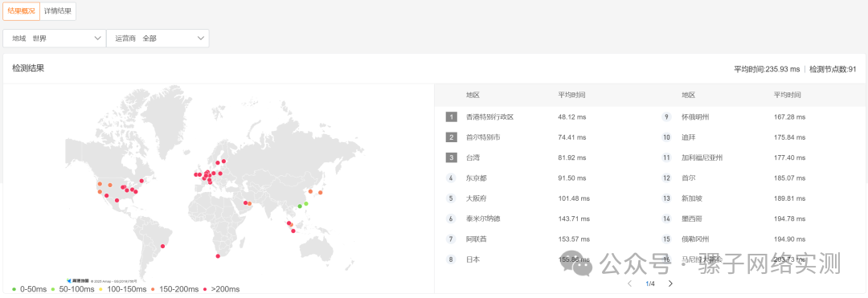This screenshot has height=298, width=868.
Task: Click rank 12 badge for 首尔
Action: [x=667, y=178]
